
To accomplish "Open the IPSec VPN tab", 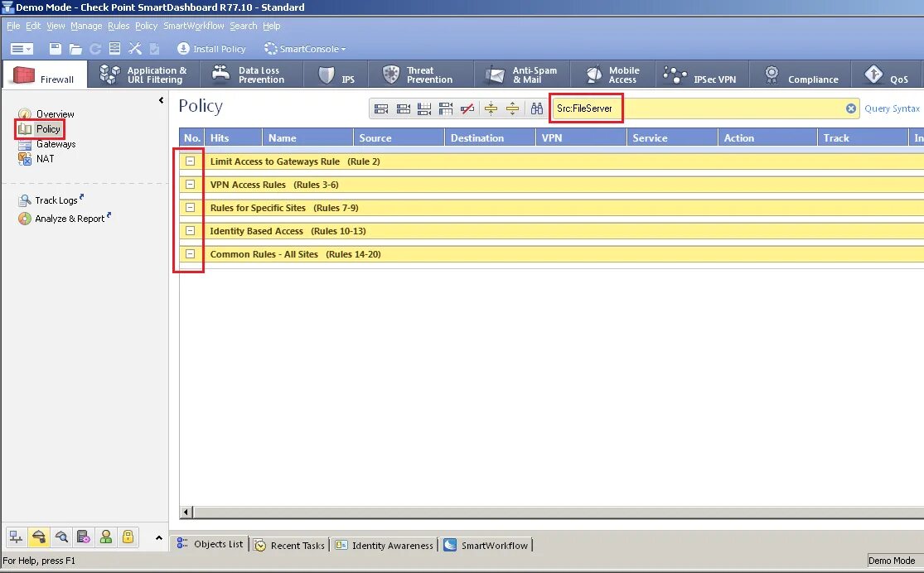I will (703, 75).
